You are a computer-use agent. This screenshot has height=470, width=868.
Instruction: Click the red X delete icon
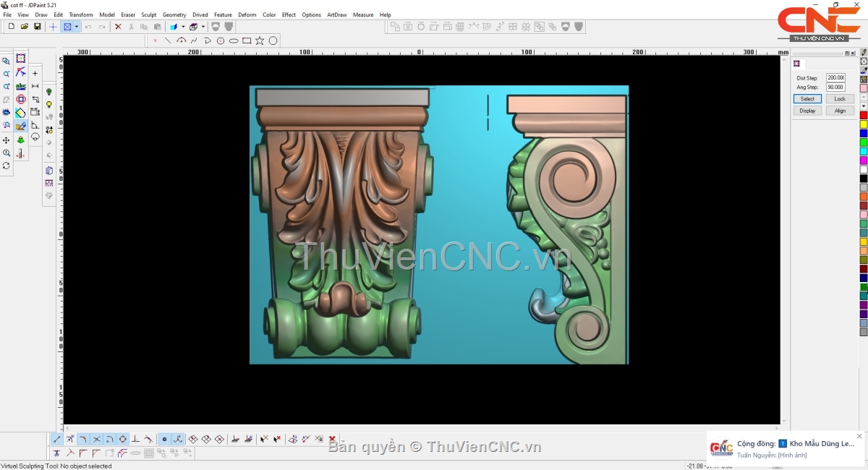click(118, 27)
